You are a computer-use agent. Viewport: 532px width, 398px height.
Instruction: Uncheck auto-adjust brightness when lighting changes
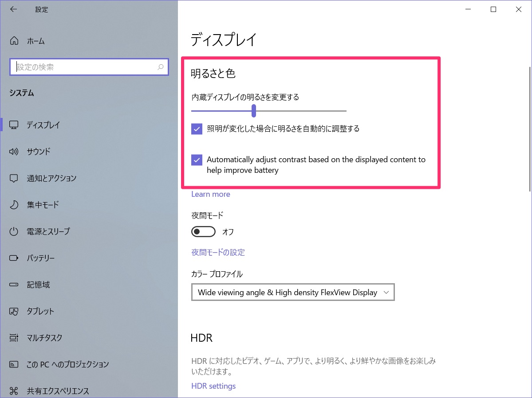coord(197,129)
